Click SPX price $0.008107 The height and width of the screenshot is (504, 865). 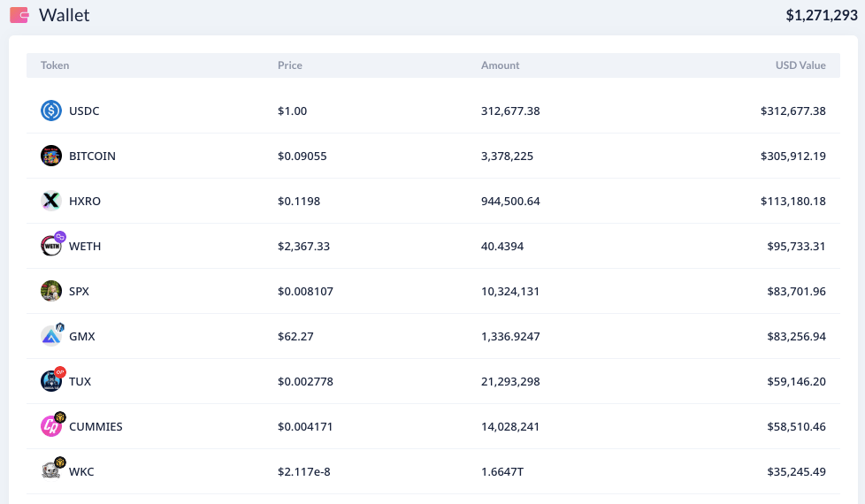(x=305, y=291)
